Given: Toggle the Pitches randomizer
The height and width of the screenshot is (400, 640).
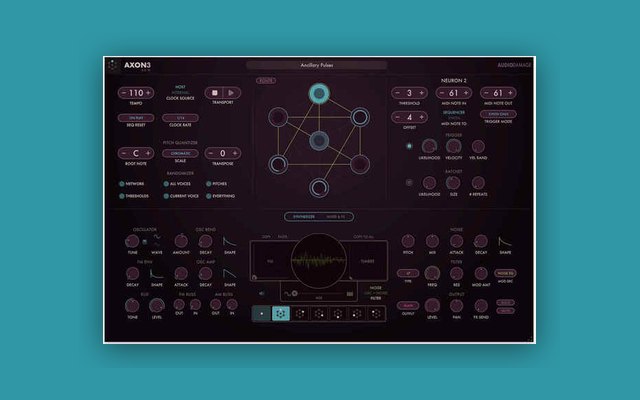Looking at the screenshot, I should pyautogui.click(x=209, y=184).
